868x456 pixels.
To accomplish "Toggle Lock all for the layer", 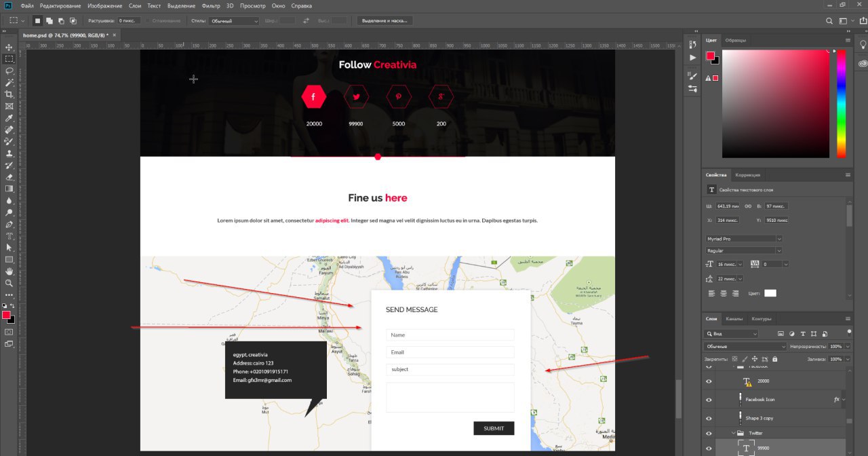I will (x=775, y=359).
